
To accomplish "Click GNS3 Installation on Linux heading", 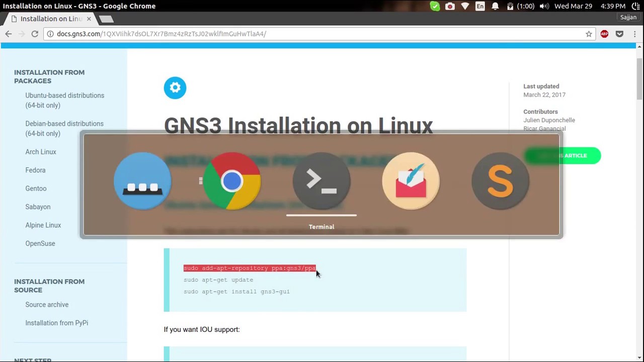I will pyautogui.click(x=298, y=126).
